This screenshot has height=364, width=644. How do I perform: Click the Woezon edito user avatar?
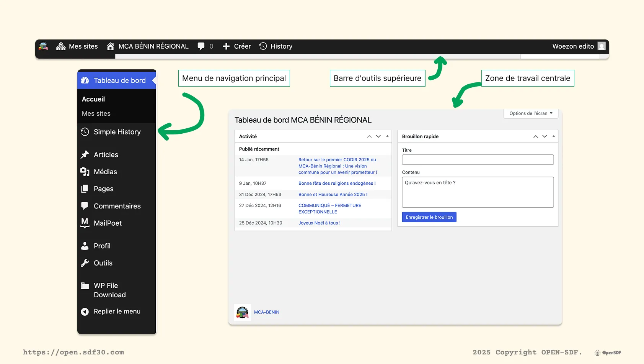[x=602, y=46]
